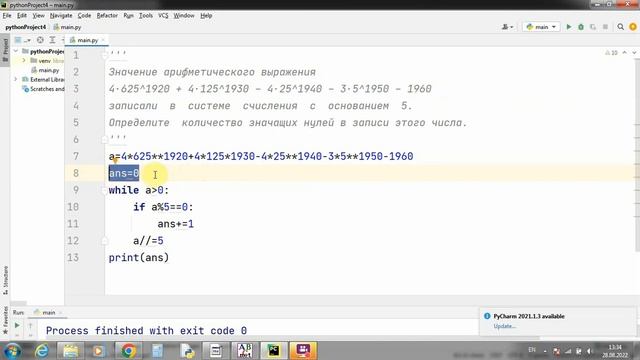This screenshot has width=640, height=360.
Task: Open the media player taskbar icon
Action: coord(98,351)
